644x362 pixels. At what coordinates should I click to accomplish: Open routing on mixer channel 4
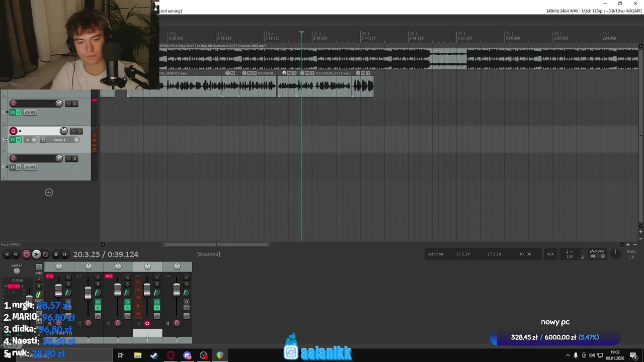[157, 293]
